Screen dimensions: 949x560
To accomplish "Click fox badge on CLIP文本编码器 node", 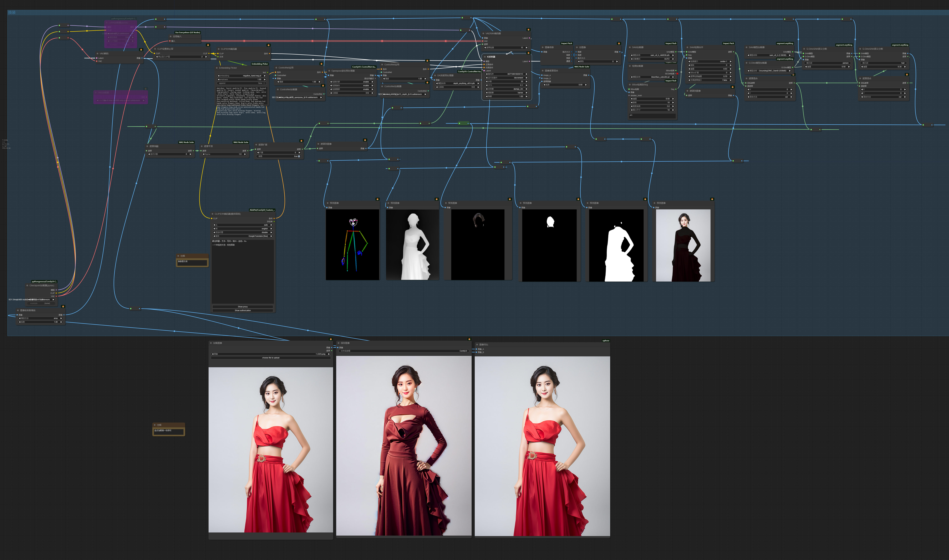I will (x=268, y=45).
